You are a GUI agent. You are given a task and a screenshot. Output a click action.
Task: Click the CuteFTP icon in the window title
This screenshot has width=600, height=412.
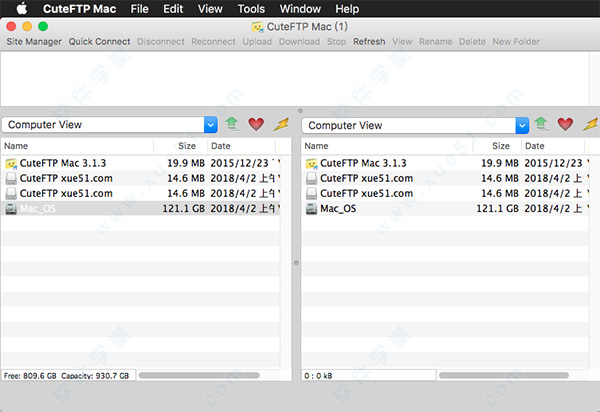tap(258, 27)
